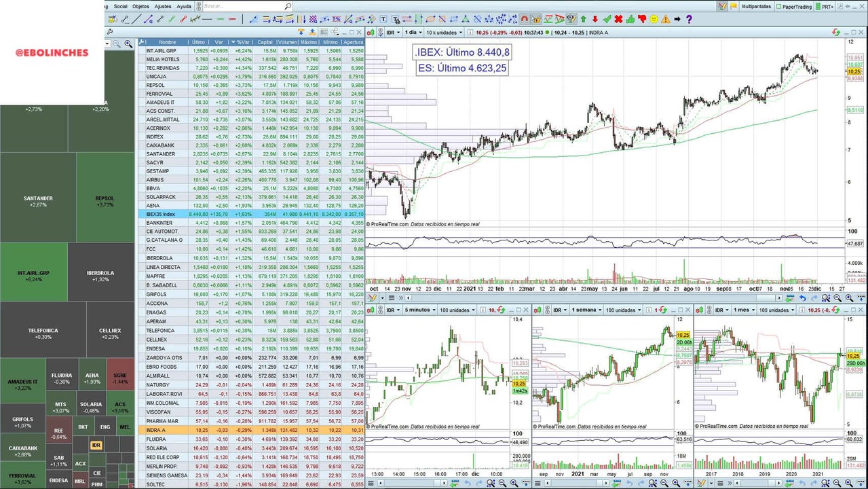Insert the yellow smiley face object
Image resolution: width=868 pixels, height=489 pixels.
(654, 19)
